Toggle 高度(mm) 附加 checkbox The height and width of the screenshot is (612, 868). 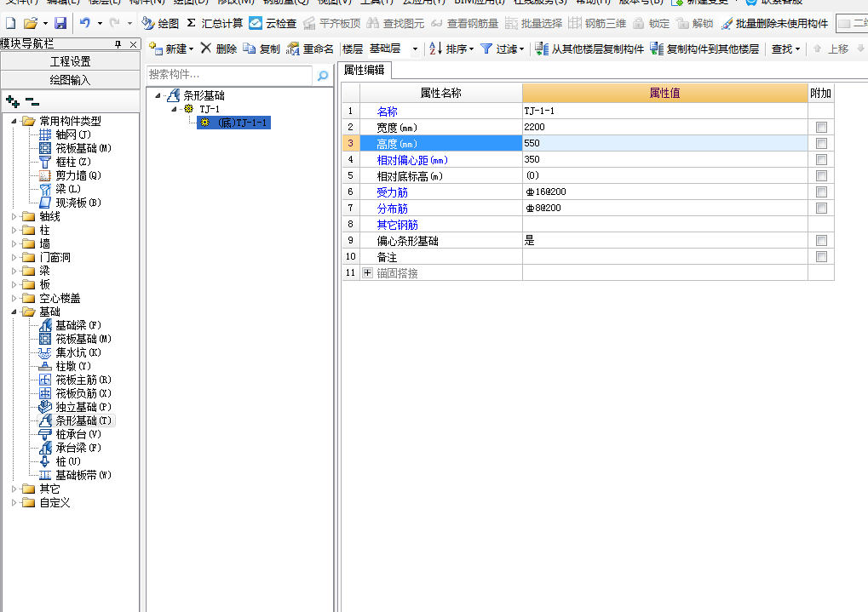821,143
